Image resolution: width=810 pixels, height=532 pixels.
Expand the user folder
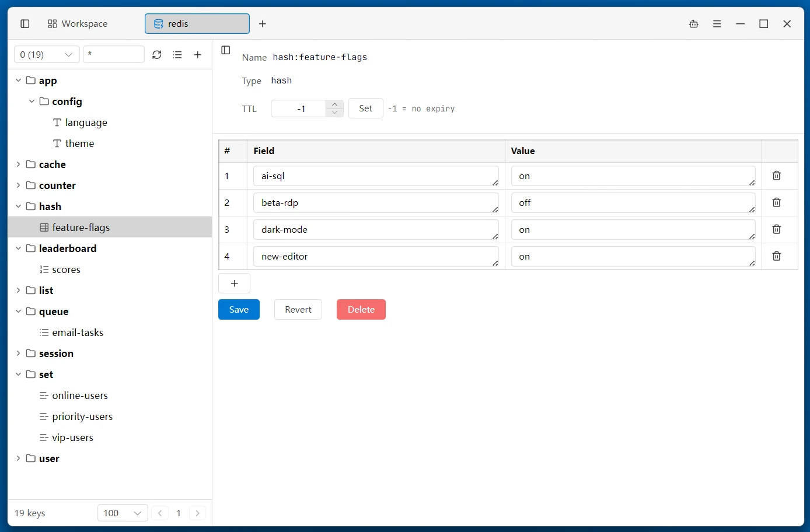(x=18, y=459)
